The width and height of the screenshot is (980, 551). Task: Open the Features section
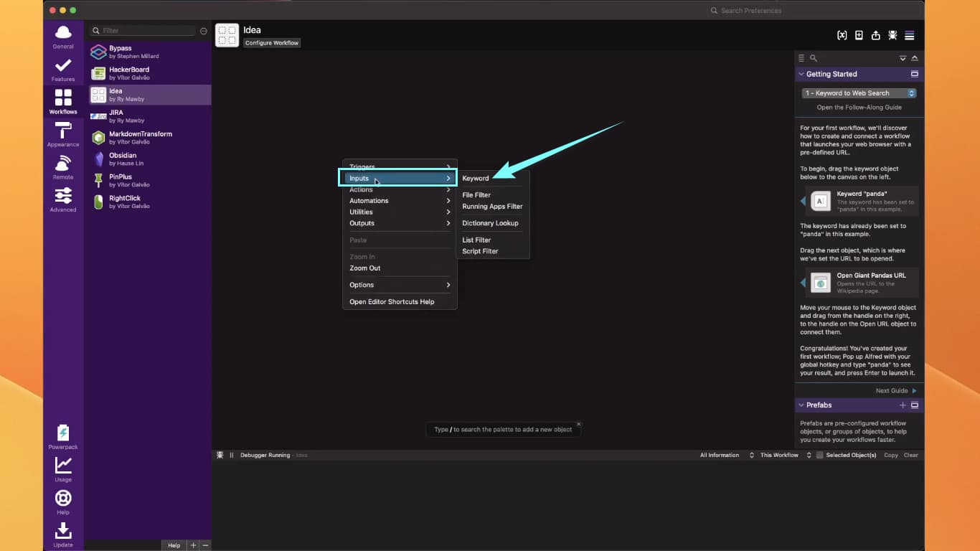click(x=63, y=70)
